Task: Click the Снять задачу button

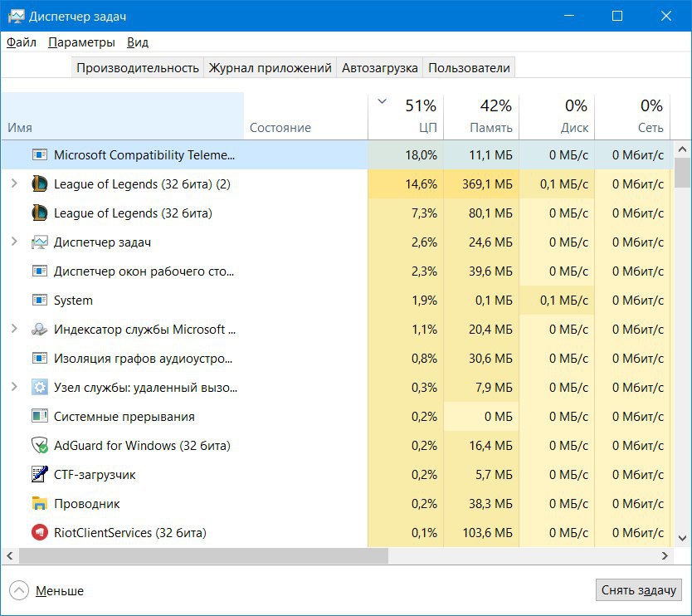Action: pos(639,590)
